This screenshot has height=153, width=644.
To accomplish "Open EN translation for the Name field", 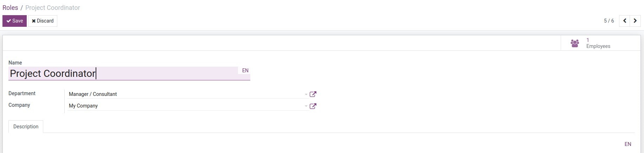I will coord(245,71).
